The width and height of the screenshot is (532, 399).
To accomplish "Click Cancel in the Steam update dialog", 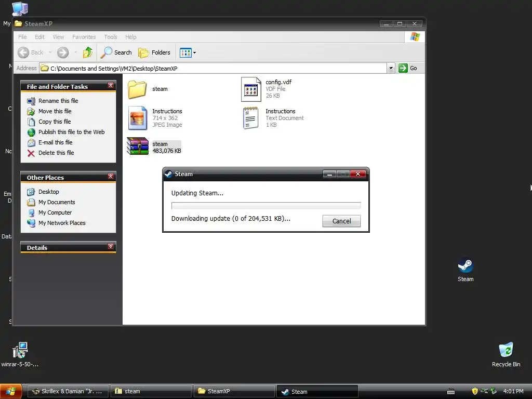I will click(x=341, y=221).
